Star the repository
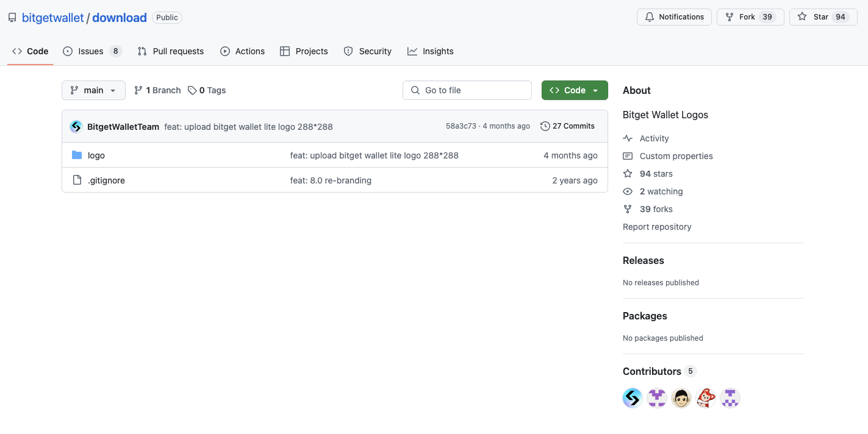Image resolution: width=868 pixels, height=434 pixels. 823,17
